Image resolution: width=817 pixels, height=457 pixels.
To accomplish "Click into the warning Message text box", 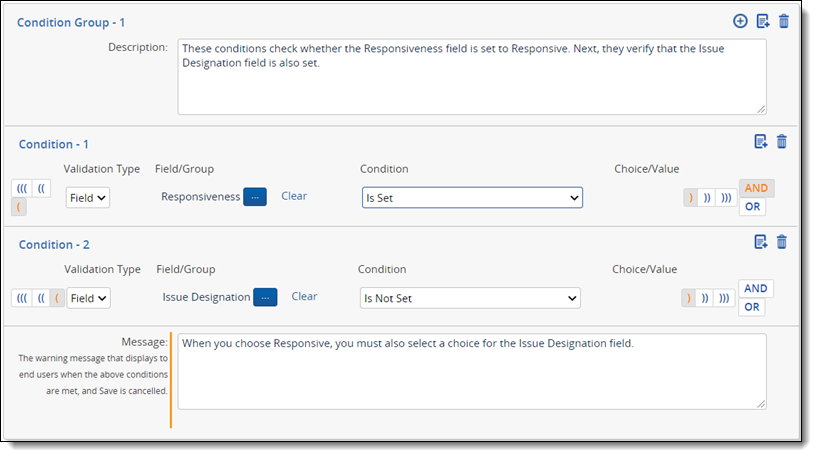I will 471,371.
